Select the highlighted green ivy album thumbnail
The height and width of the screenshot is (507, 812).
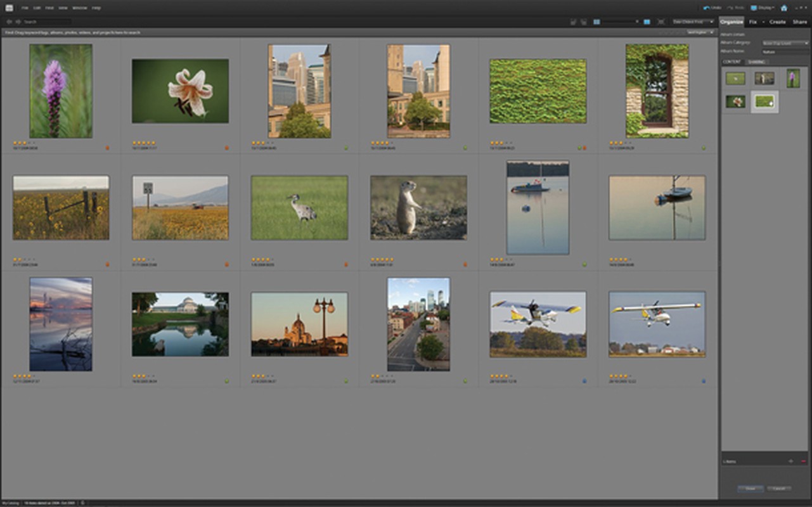[764, 101]
